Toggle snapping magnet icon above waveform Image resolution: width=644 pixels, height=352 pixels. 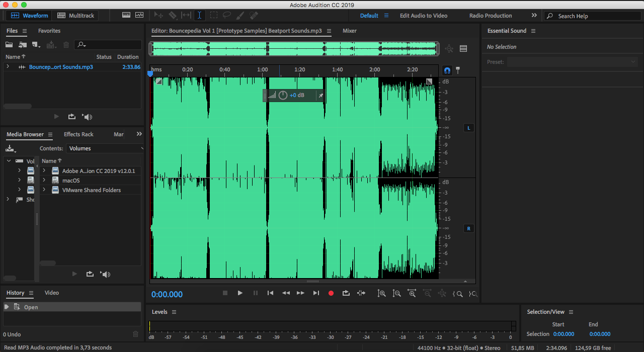click(447, 70)
